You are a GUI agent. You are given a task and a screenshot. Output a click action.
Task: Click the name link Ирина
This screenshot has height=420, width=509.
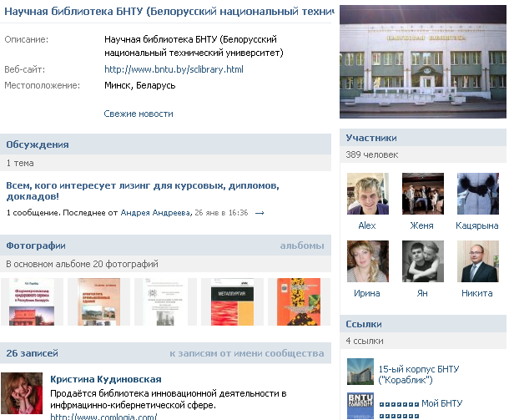[x=367, y=293]
